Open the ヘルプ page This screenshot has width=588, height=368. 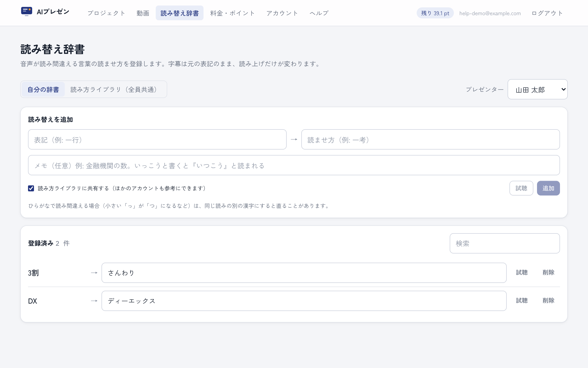tap(319, 13)
